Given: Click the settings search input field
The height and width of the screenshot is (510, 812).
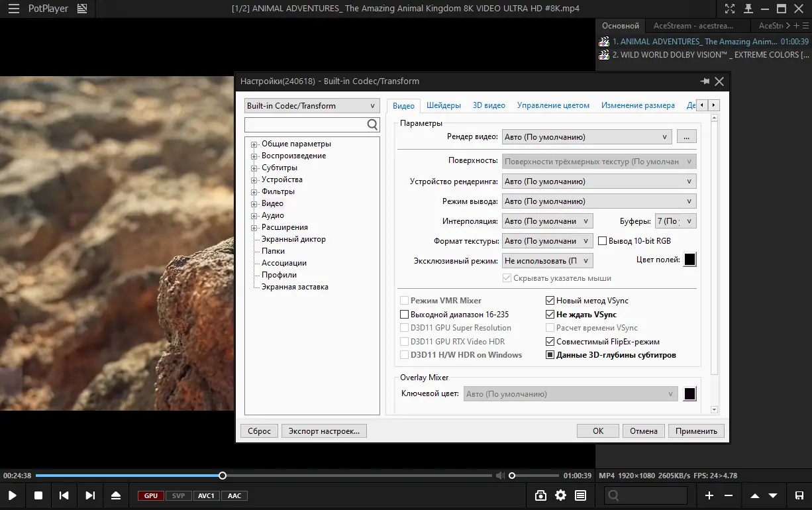Looking at the screenshot, I should click(x=305, y=125).
